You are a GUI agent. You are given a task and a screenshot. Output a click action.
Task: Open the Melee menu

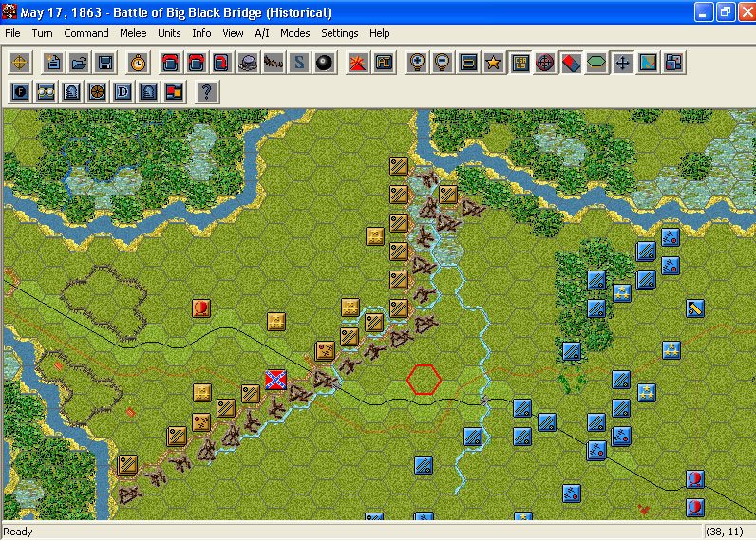tap(133, 33)
